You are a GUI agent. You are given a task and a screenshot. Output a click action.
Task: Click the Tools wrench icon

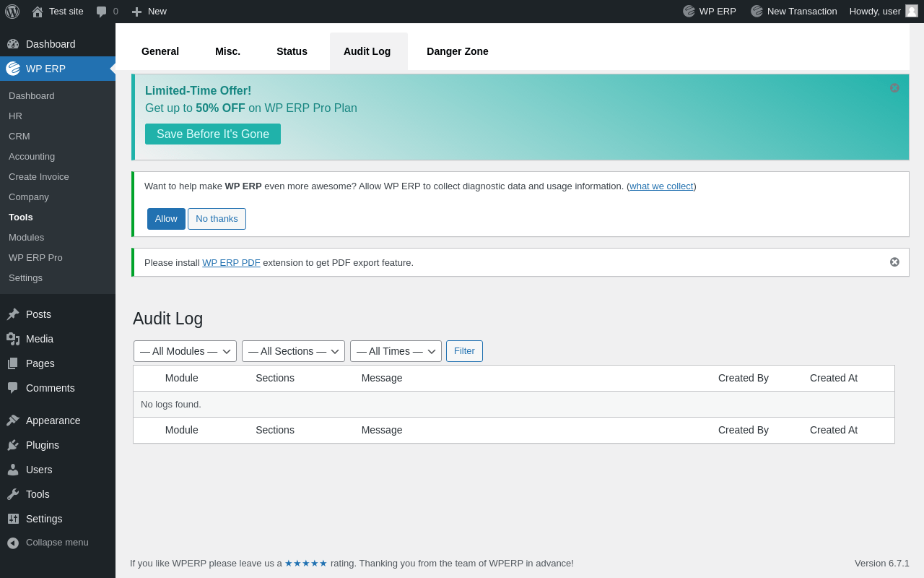(13, 494)
